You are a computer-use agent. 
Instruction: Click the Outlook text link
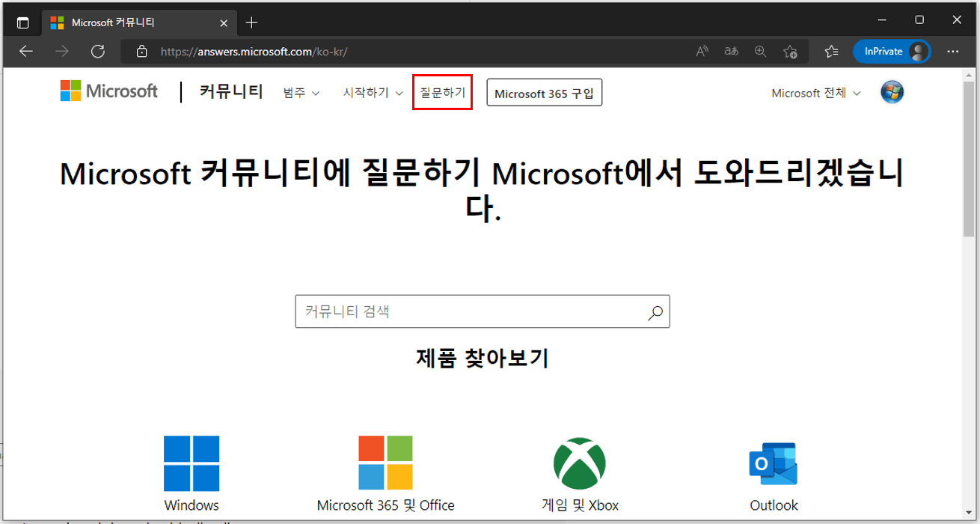(774, 505)
